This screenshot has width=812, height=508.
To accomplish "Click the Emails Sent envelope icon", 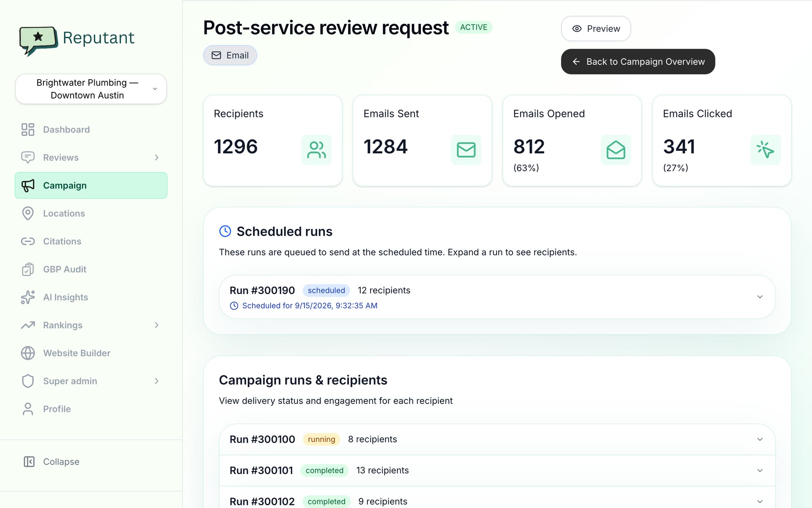I will [x=466, y=150].
